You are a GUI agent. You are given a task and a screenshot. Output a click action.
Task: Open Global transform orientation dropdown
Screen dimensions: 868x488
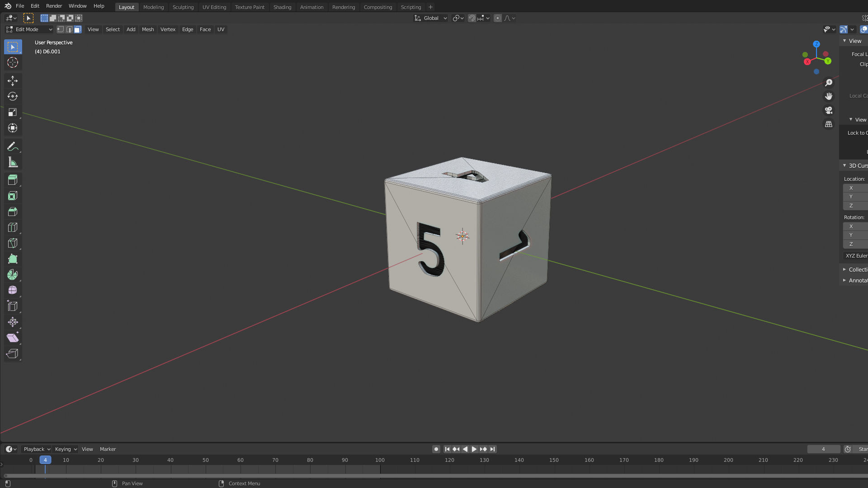[x=431, y=18]
